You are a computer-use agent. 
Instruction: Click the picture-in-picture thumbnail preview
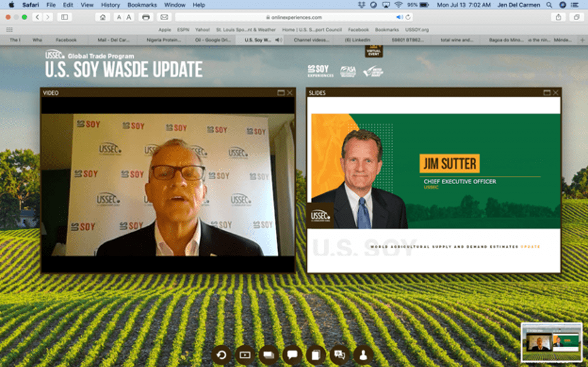point(552,342)
